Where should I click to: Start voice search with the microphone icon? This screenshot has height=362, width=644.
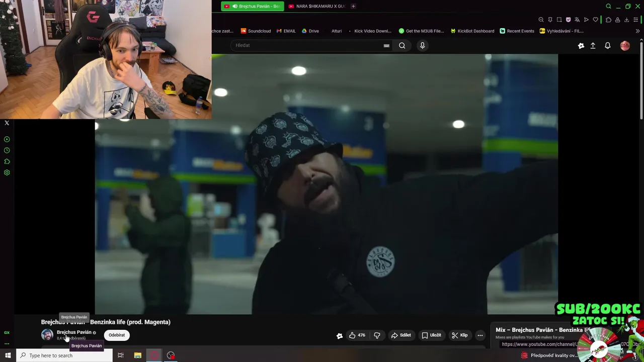click(x=422, y=45)
